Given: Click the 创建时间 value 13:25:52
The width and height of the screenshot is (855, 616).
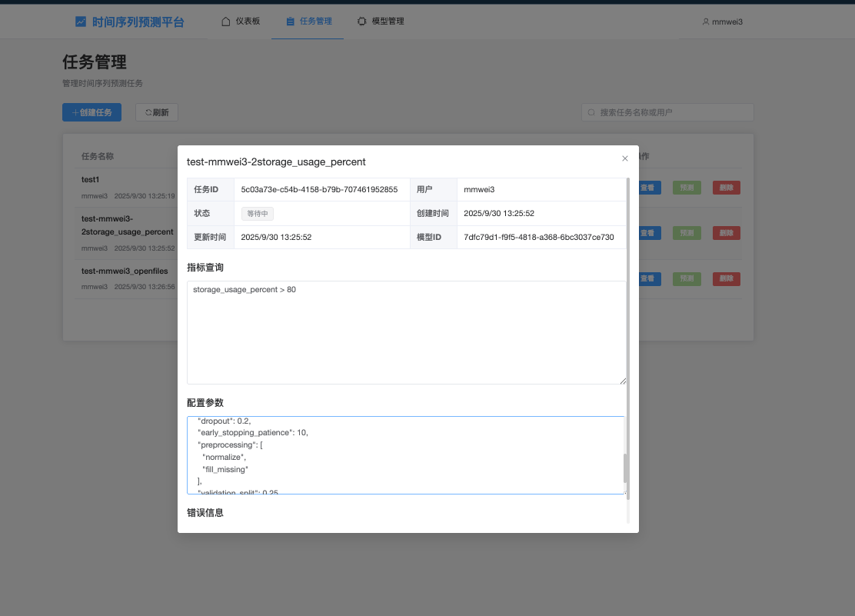Looking at the screenshot, I should pos(499,213).
